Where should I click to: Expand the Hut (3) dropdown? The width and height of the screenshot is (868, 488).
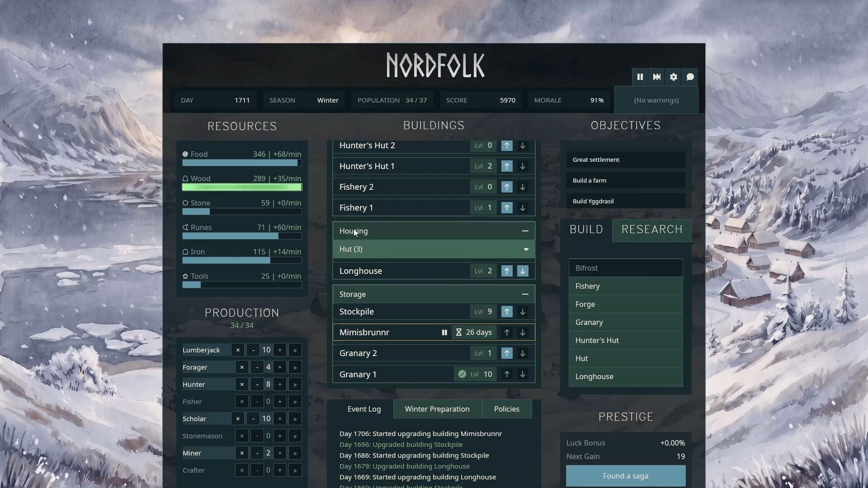pos(434,249)
